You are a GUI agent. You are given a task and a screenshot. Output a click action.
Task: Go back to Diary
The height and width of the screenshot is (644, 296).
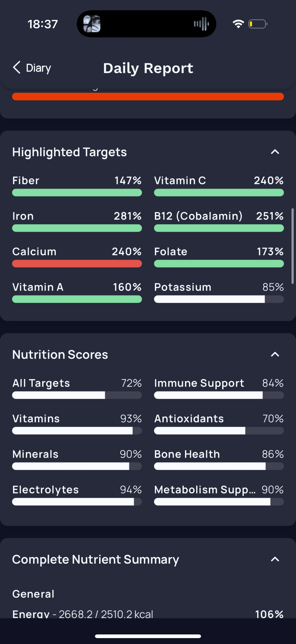click(32, 68)
